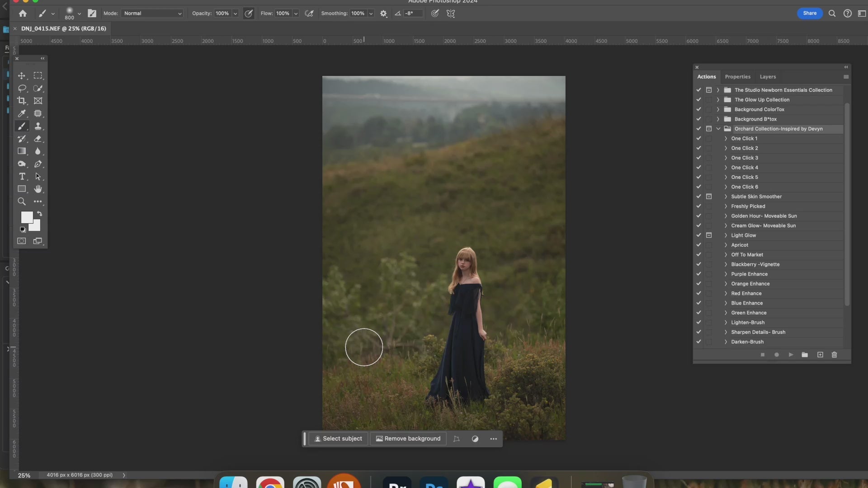Click the foreground color swatch

coord(26,217)
